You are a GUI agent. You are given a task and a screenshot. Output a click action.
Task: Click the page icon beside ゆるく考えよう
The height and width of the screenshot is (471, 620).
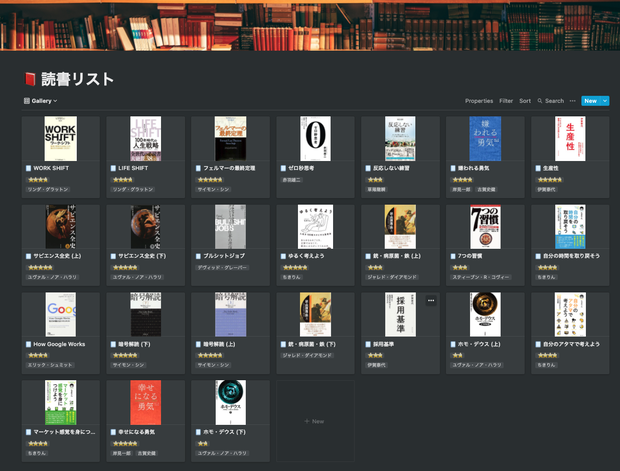(283, 256)
